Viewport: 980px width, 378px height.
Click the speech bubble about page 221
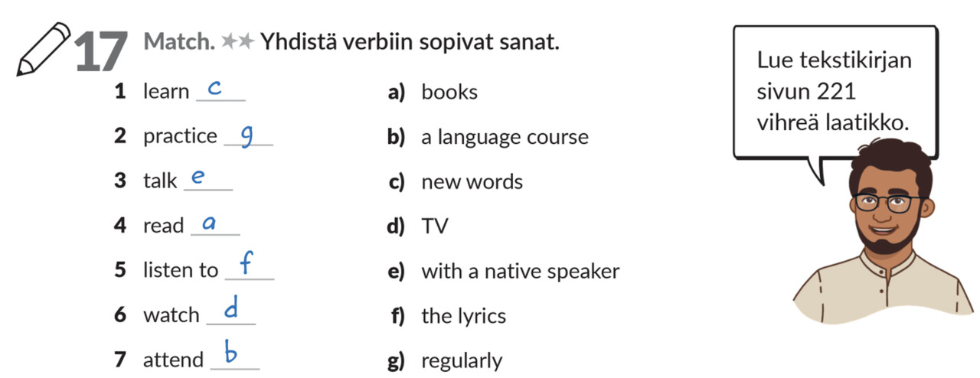click(x=835, y=91)
